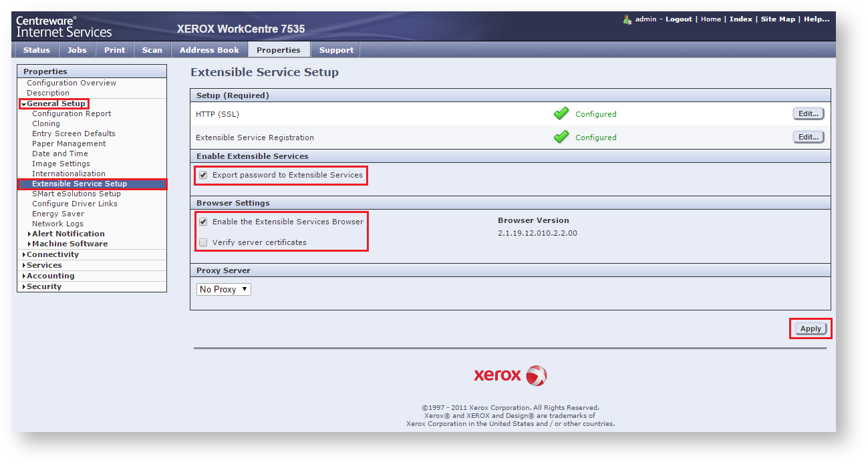Click the XEROX WorkCentre 7535 title
The height and width of the screenshot is (464, 868).
click(x=241, y=29)
